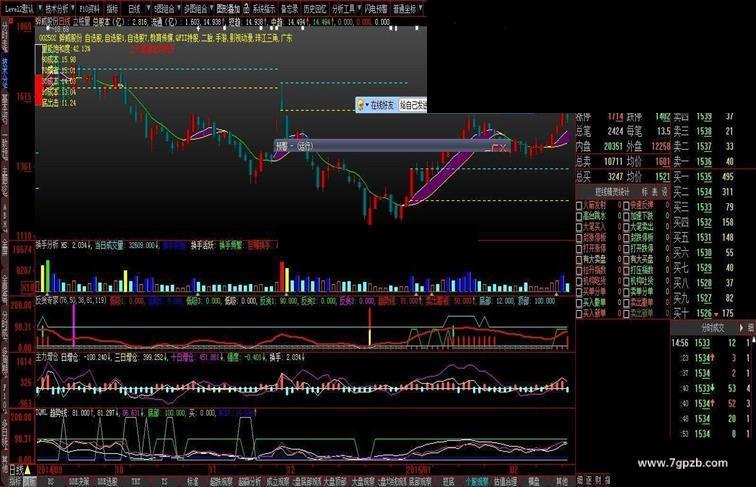Viewport: 756px width, 487px height.
Task: Click the 总买 3247 value
Action: [615, 177]
